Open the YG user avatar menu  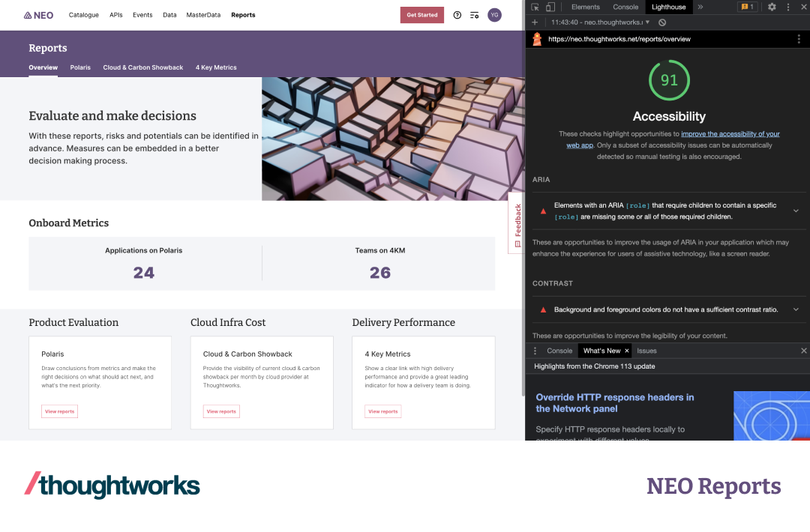[494, 15]
